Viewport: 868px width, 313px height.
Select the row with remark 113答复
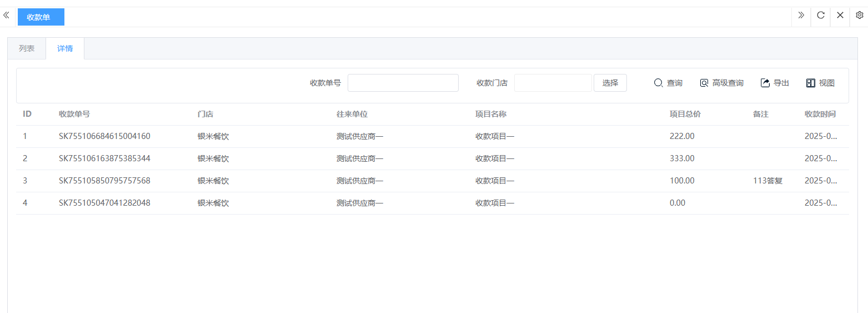(x=767, y=181)
